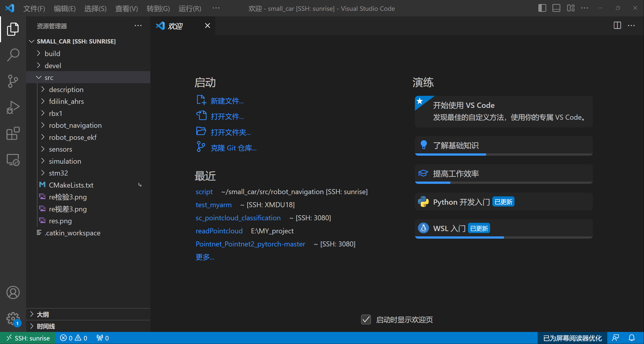Open Customize Layout icon in title bar
644x344 pixels.
[x=571, y=8]
